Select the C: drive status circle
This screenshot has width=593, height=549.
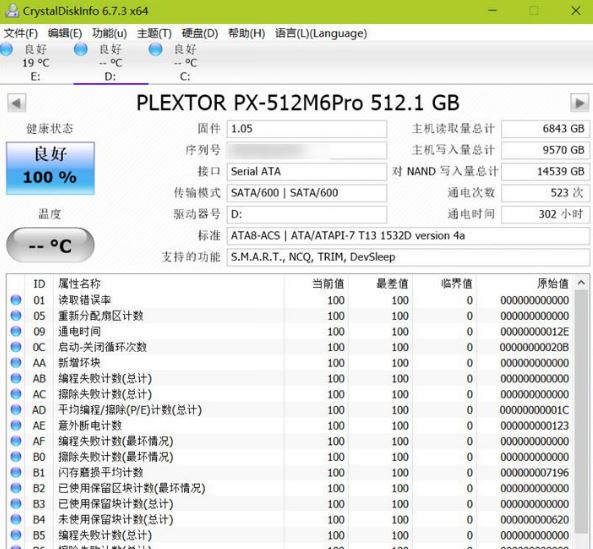coord(155,49)
